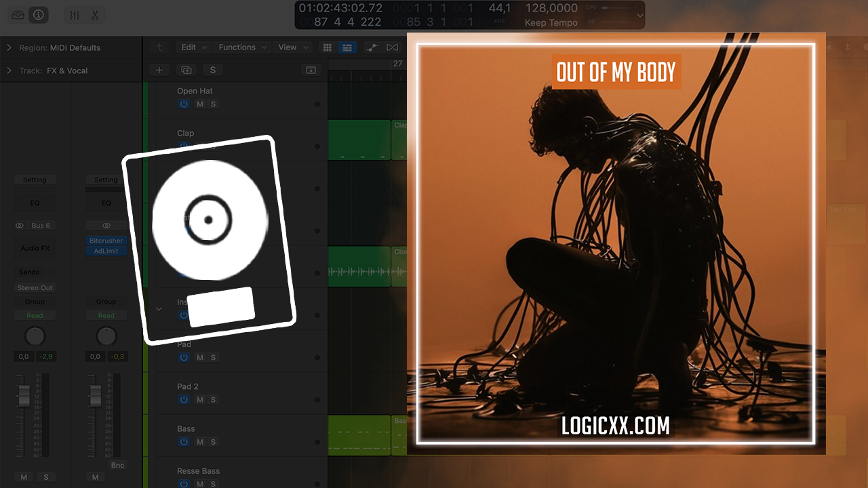Toggle the Inspector info button
Image resolution: width=868 pixels, height=488 pixels.
click(39, 15)
